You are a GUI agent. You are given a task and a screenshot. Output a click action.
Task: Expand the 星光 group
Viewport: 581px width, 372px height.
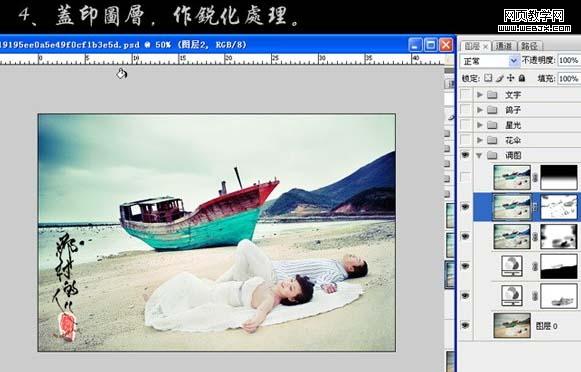tap(480, 125)
